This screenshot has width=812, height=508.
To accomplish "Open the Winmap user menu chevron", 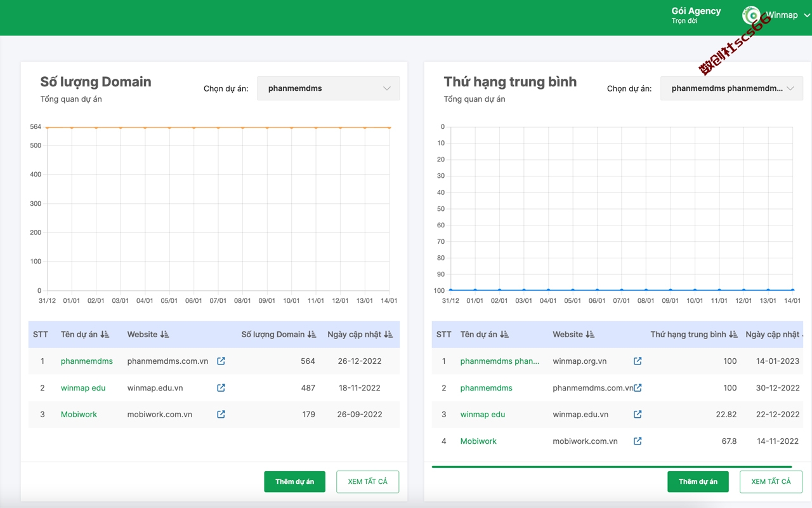I will 807,15.
